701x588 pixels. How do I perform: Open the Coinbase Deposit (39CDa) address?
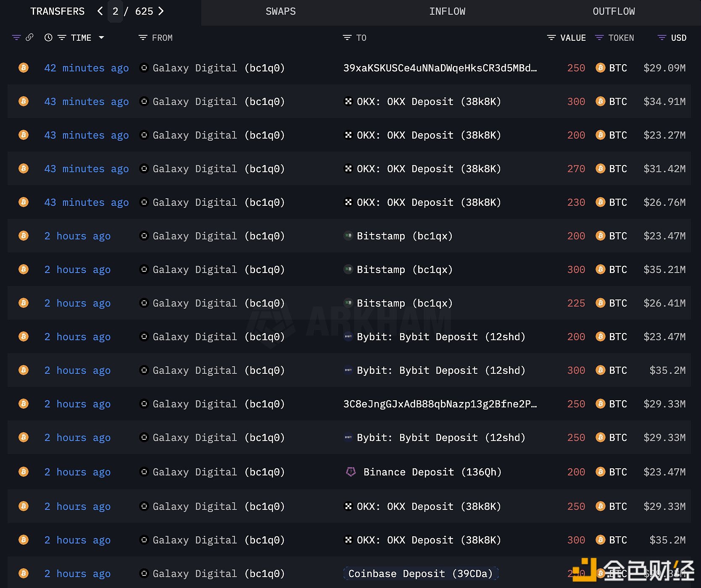tap(420, 574)
